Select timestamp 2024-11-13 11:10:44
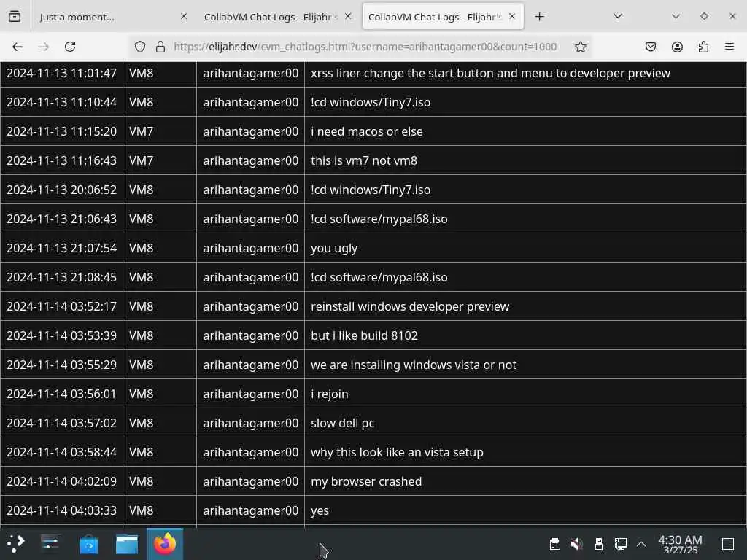Screen dimensions: 747x560 [61, 102]
